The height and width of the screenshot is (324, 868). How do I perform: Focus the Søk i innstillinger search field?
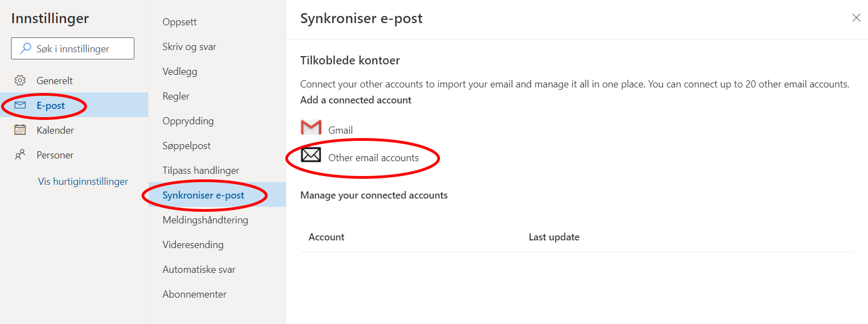(73, 48)
